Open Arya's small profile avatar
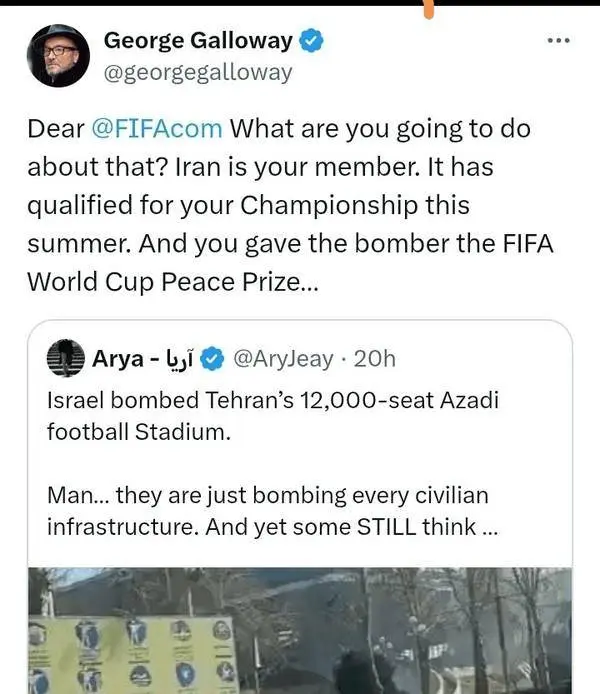 click(66, 357)
